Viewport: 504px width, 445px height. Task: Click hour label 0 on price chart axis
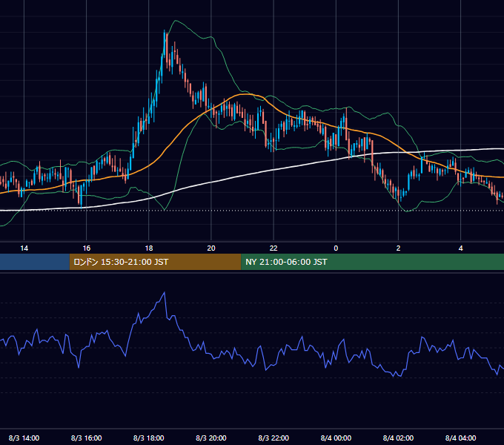(336, 248)
